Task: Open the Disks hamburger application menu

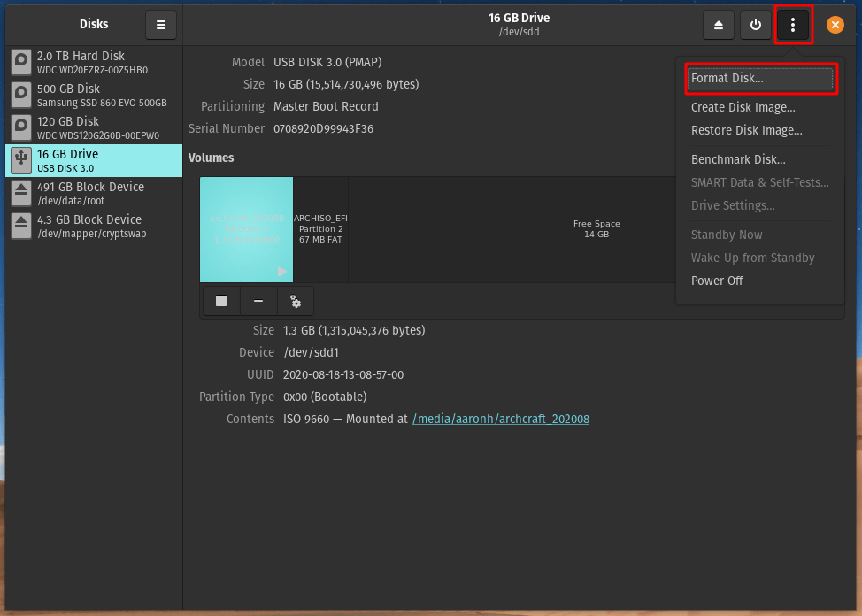Action: pos(161,25)
